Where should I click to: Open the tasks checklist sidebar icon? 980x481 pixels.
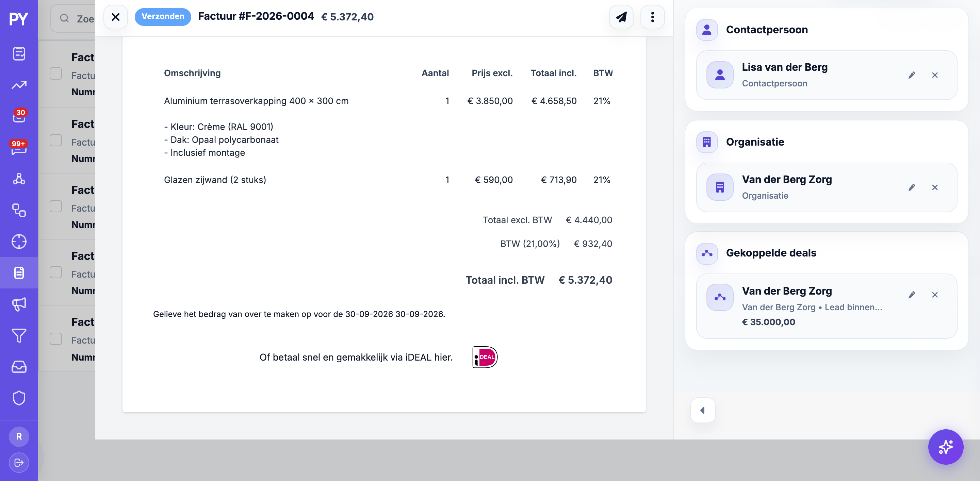pyautogui.click(x=19, y=54)
